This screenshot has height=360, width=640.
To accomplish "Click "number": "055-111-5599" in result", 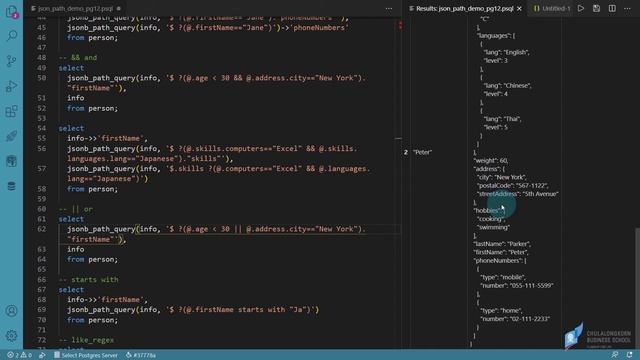I will click(517, 285).
